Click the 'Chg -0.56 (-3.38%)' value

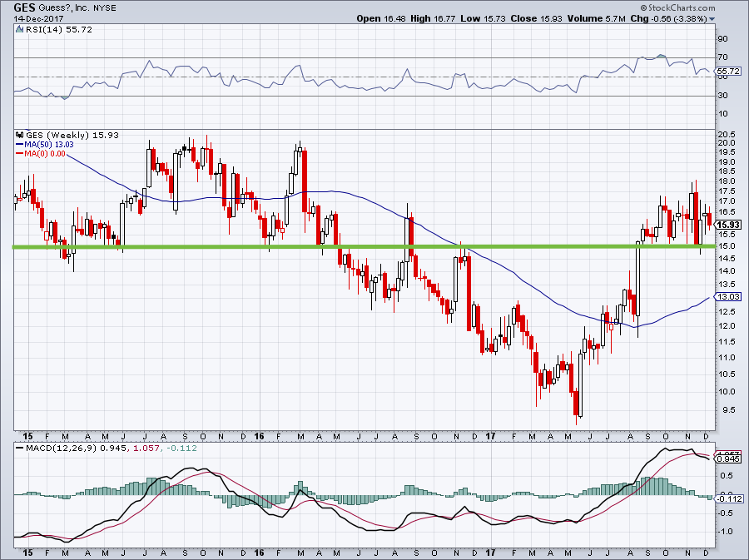pyautogui.click(x=668, y=18)
